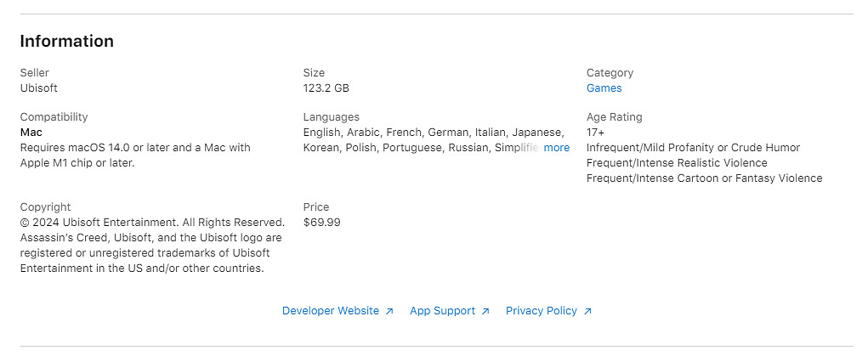Open the Privacy Policy link

(541, 311)
